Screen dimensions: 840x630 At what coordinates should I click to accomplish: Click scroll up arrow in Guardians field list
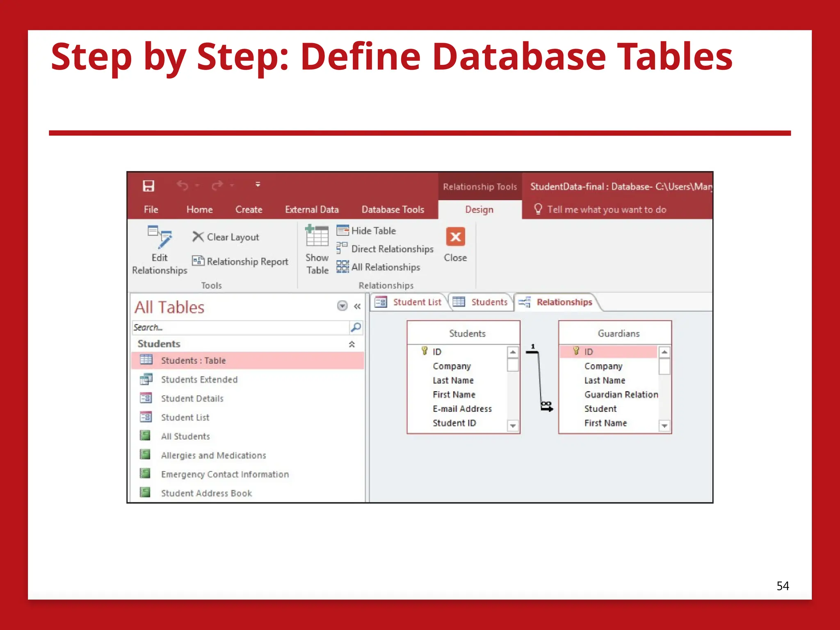click(664, 352)
